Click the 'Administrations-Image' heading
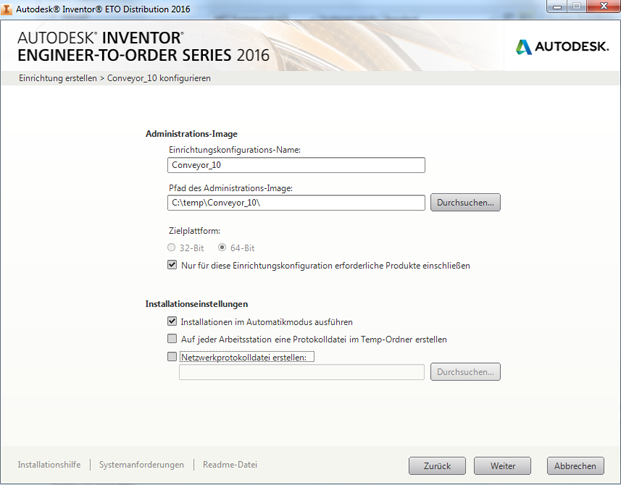The image size is (621, 485). (191, 134)
